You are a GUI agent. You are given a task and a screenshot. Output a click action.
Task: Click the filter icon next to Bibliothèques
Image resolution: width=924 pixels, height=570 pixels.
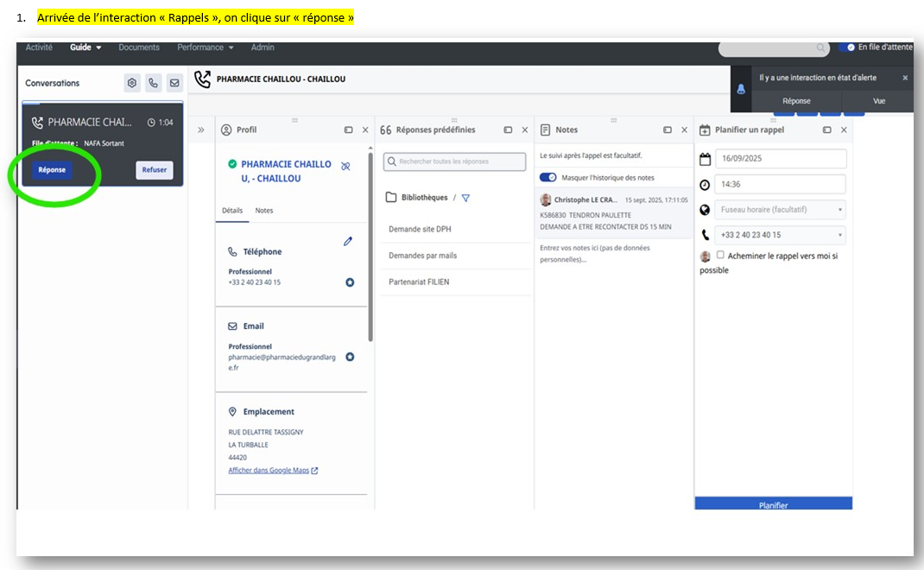coord(465,198)
